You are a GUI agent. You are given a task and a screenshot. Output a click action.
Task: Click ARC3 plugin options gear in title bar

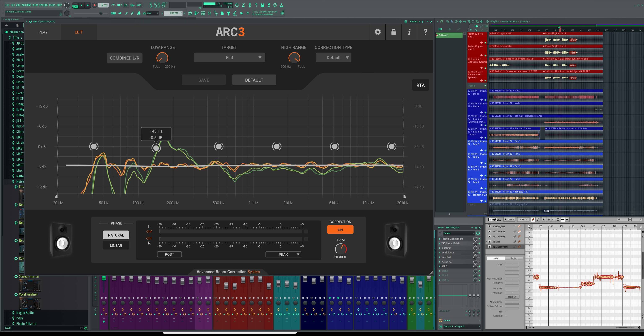(30, 22)
